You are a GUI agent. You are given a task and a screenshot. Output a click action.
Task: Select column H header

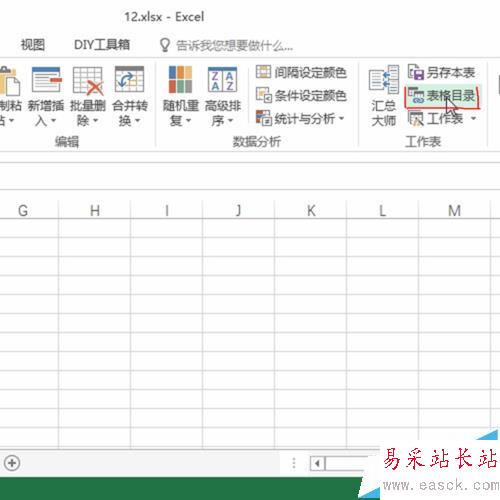click(x=95, y=210)
